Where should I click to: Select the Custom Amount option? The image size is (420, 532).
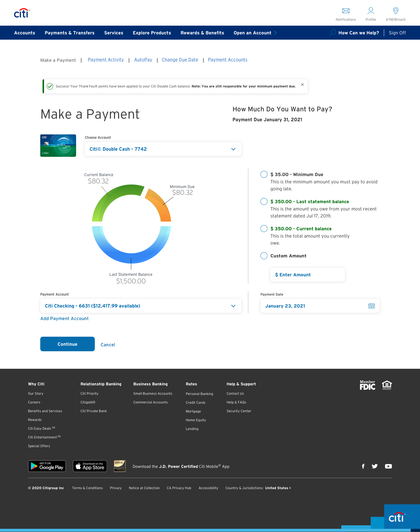264,256
